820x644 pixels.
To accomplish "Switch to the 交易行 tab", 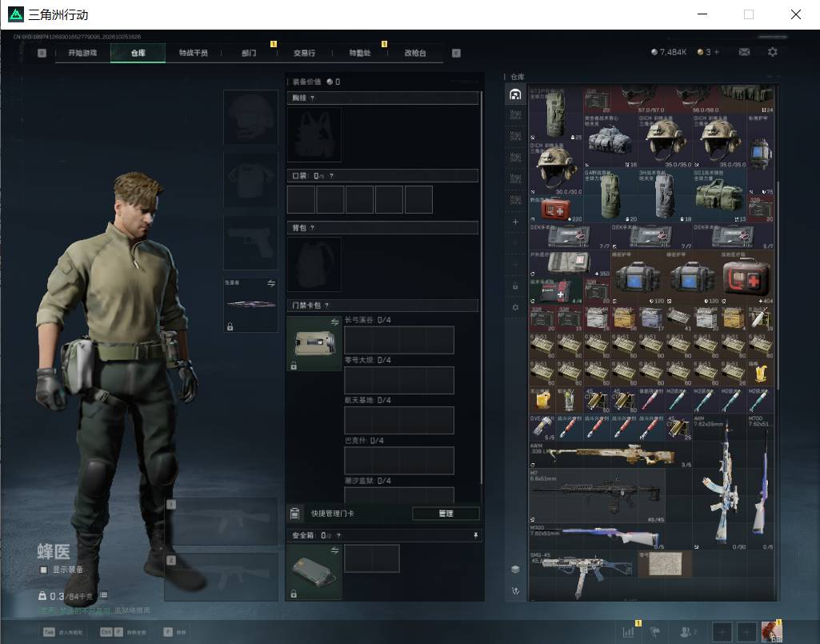I will [304, 53].
